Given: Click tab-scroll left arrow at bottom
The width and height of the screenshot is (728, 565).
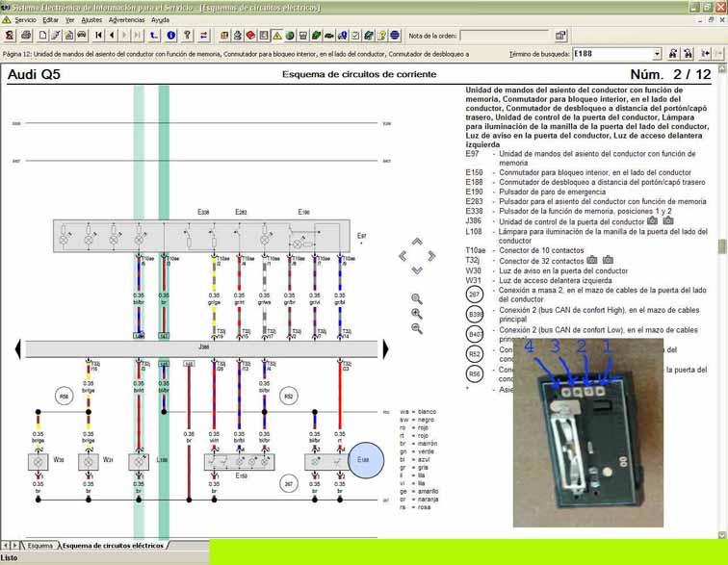Looking at the screenshot, I should [6, 546].
